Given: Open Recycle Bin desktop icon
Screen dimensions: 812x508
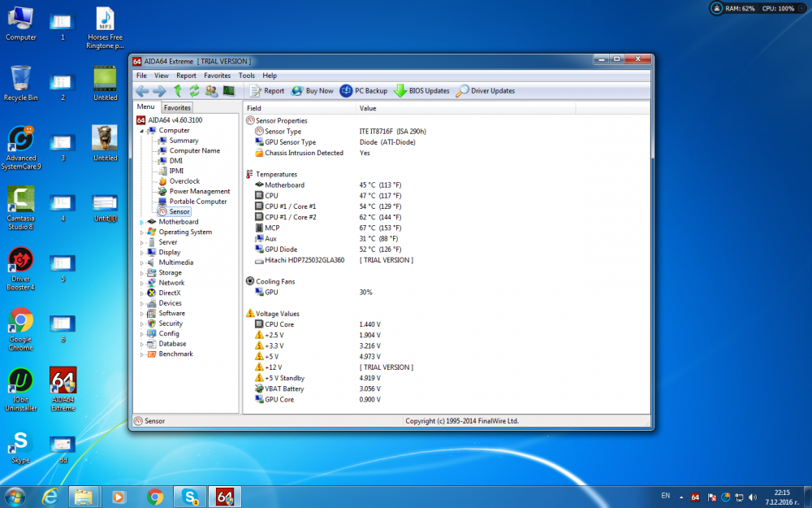Looking at the screenshot, I should coord(21,83).
